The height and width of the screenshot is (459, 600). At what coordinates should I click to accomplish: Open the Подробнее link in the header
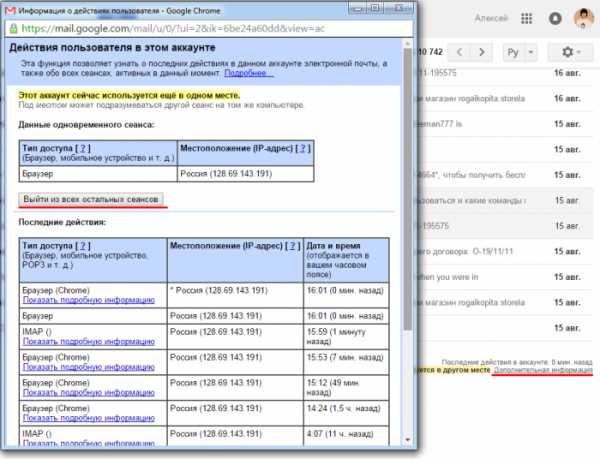248,73
